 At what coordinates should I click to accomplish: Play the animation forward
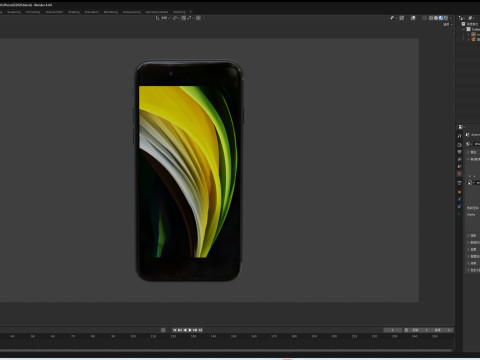(x=190, y=330)
